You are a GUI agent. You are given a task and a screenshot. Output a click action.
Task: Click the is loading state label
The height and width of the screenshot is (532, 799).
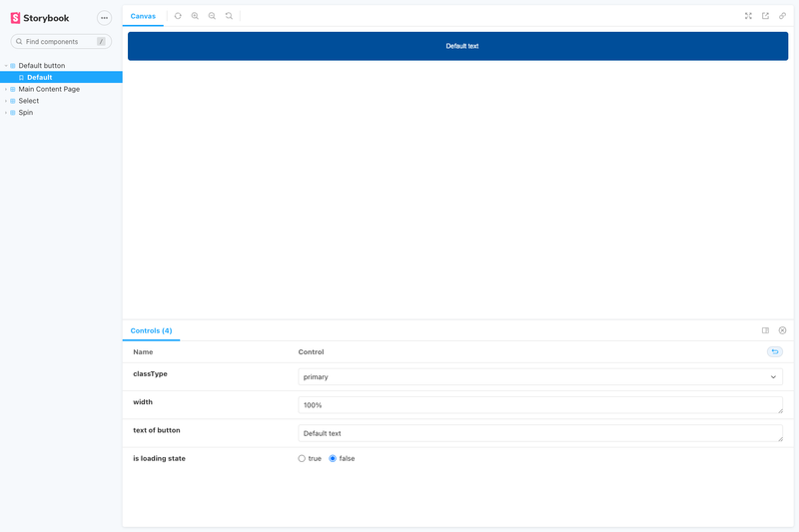159,459
